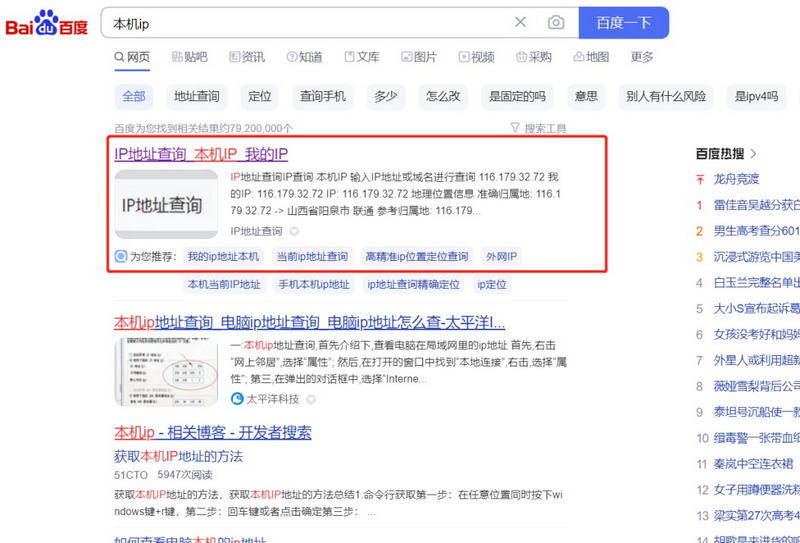Switch to the 图片 tab

419,57
